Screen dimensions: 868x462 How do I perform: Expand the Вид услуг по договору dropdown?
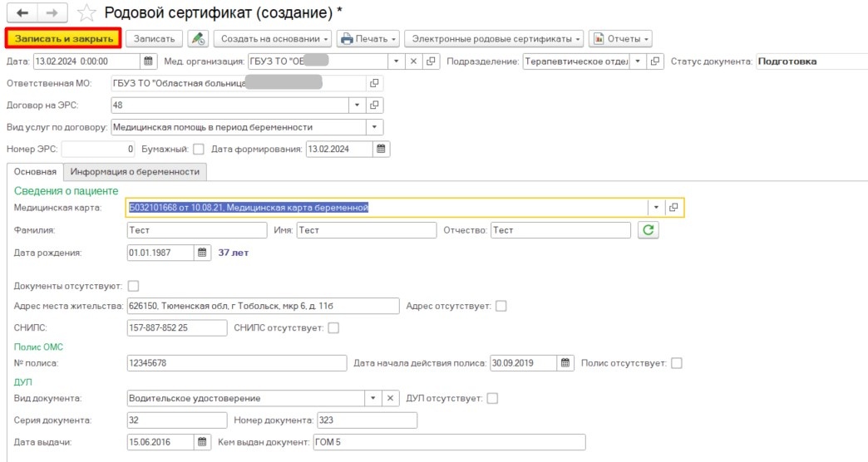click(x=375, y=127)
